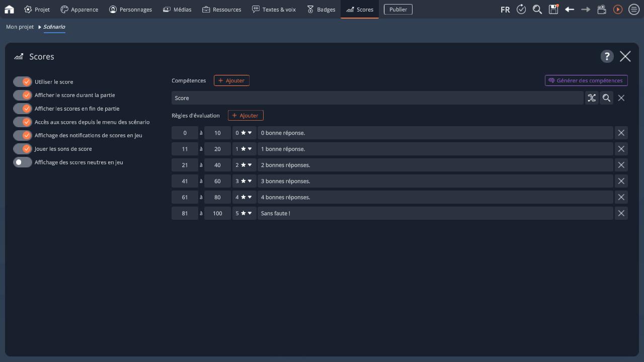Delete the '4 bonnes réponses.' rule

[621, 197]
